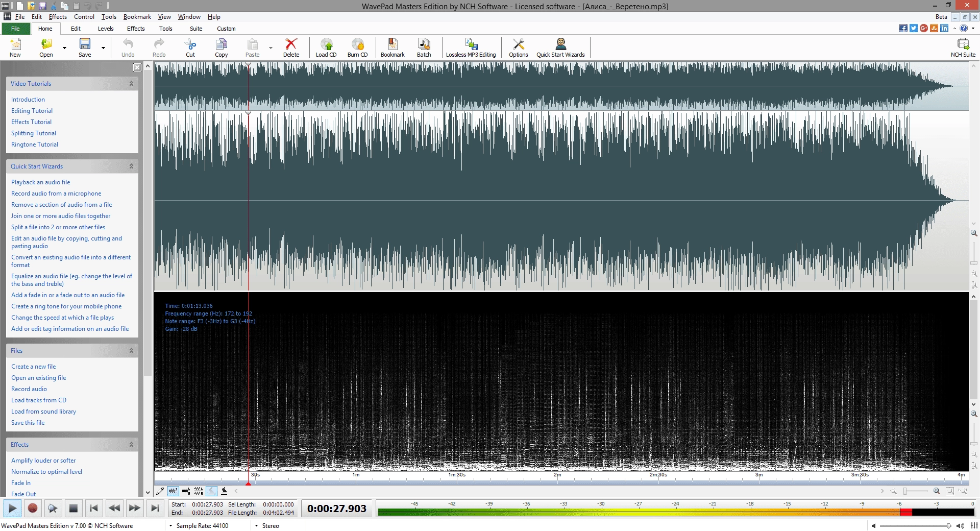
Task: Open the Effects menu in menu bar
Action: (x=58, y=17)
